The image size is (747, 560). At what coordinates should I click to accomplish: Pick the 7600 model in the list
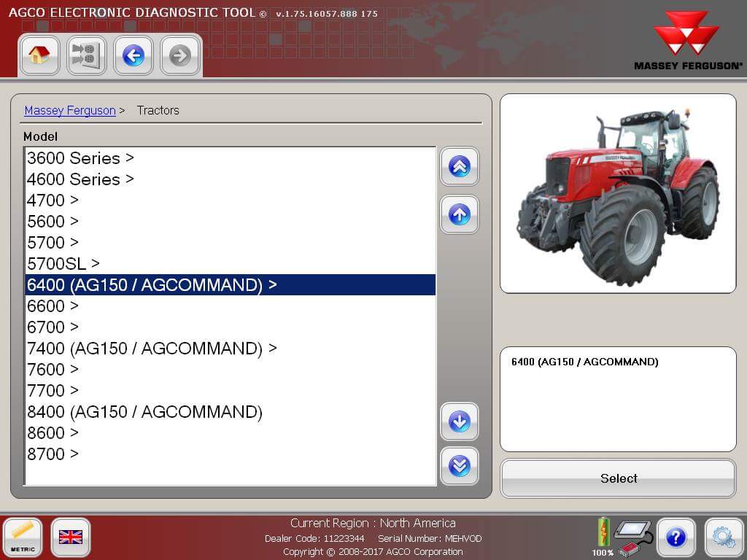point(230,369)
